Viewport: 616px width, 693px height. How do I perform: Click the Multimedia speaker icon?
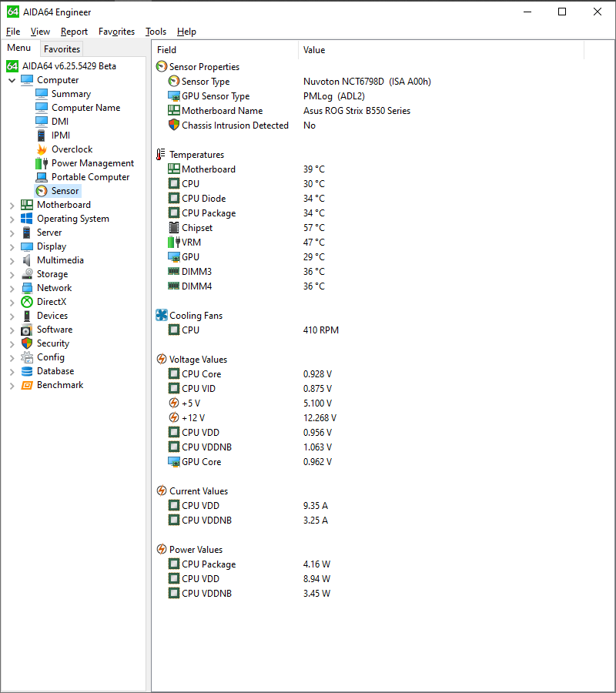[27, 260]
